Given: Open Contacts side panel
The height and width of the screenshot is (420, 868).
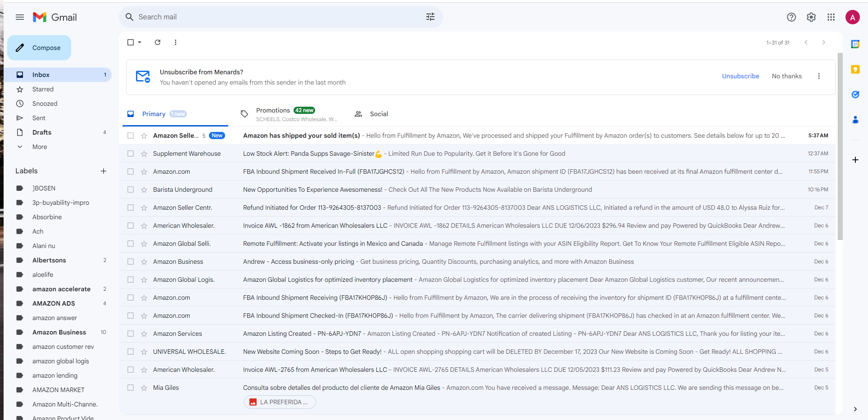Looking at the screenshot, I should 855,120.
